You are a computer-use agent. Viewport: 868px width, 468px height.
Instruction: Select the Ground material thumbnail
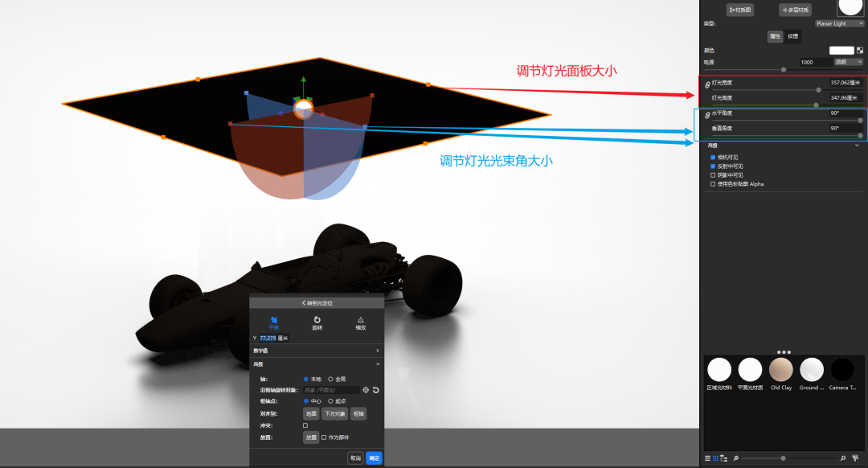point(812,369)
